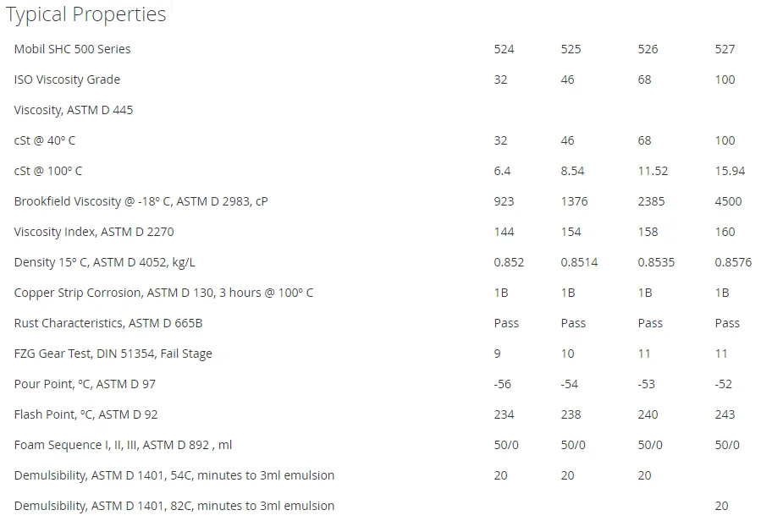Click the -56 pour point value
The image size is (772, 532).
[503, 384]
